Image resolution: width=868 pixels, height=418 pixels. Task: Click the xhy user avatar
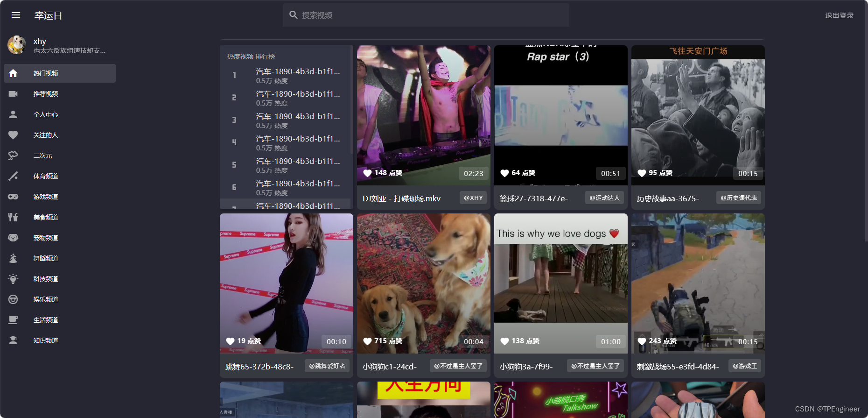click(17, 45)
